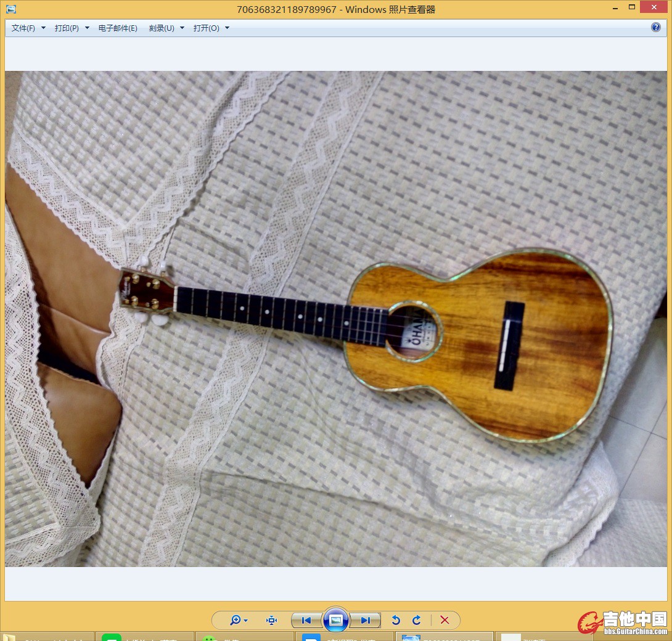Open the blue help question mark

(656, 28)
